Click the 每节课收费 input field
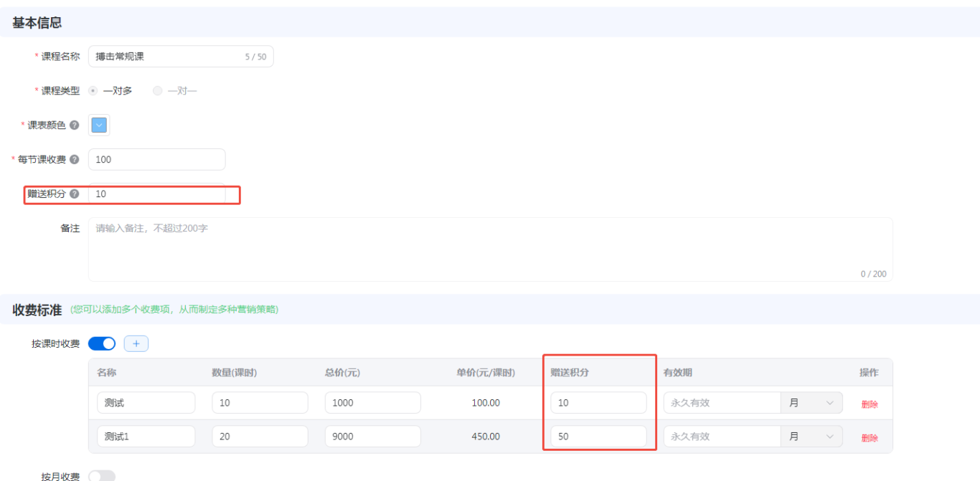This screenshot has height=481, width=980. 156,160
